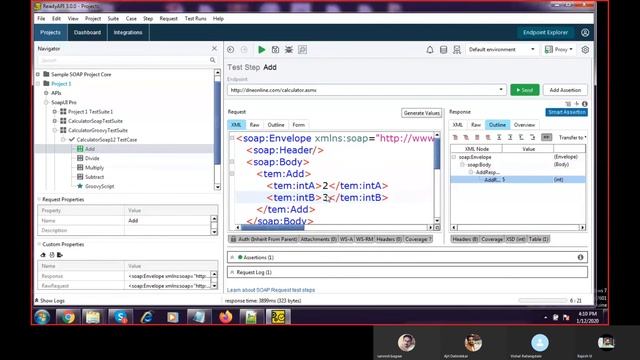Close the Navigator panel
Screen dimensions: 640x360
point(214,49)
